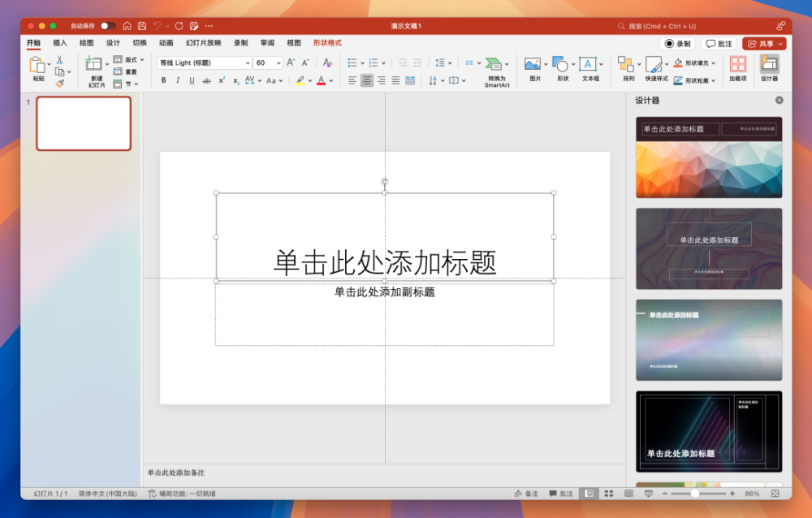The image size is (812, 518).
Task: Click the Copy icon in the ribbon
Action: click(x=60, y=72)
